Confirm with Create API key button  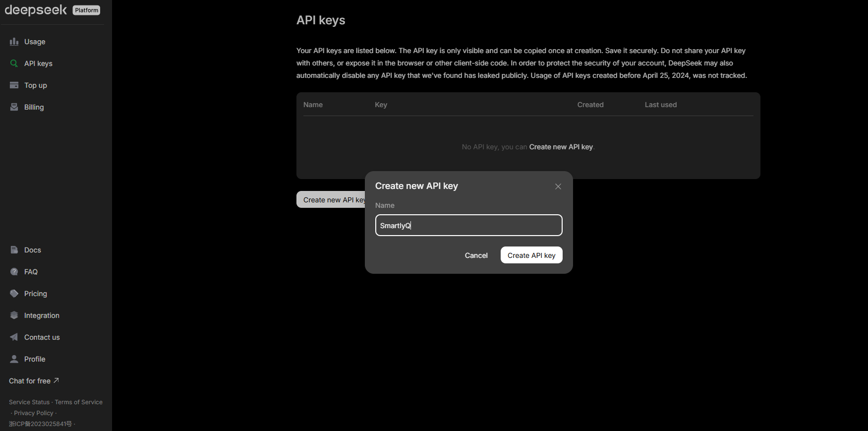pos(531,255)
